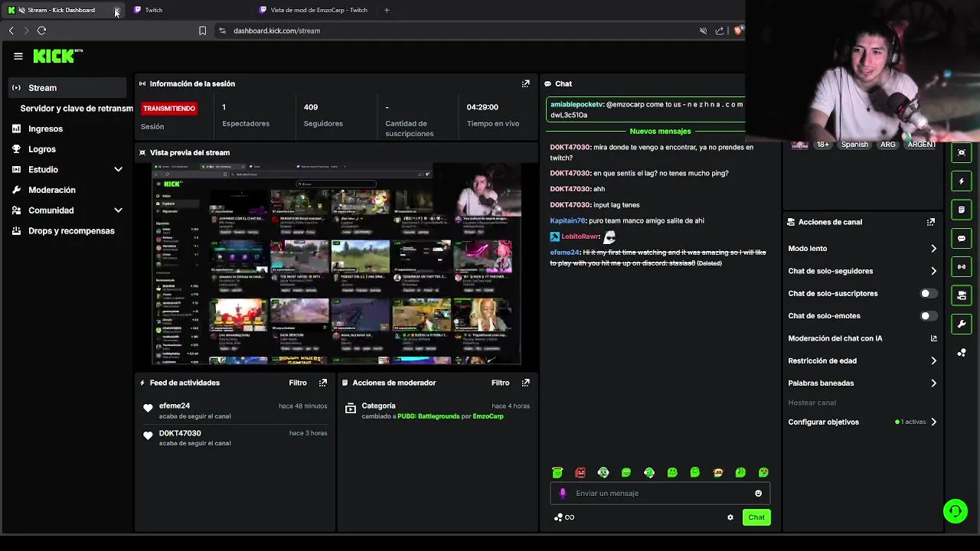The image size is (980, 551).
Task: Toggle Chat de solo-emotes switch
Action: (927, 315)
